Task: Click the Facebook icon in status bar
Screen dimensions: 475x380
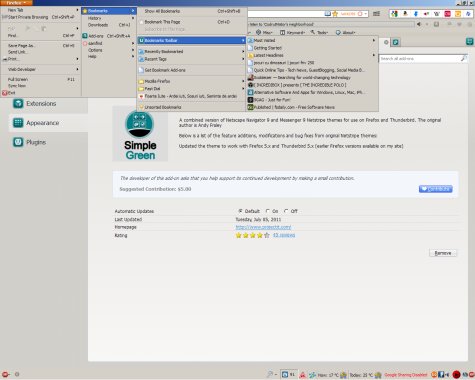Action: [441, 375]
